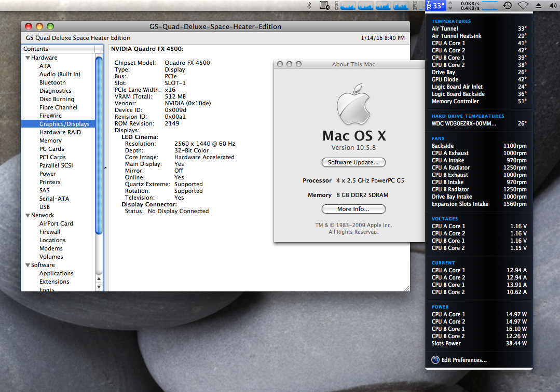Screen dimensions: 560x392
Task: Click the Processor 4 x 2.5 GHz text
Action: coord(353,180)
